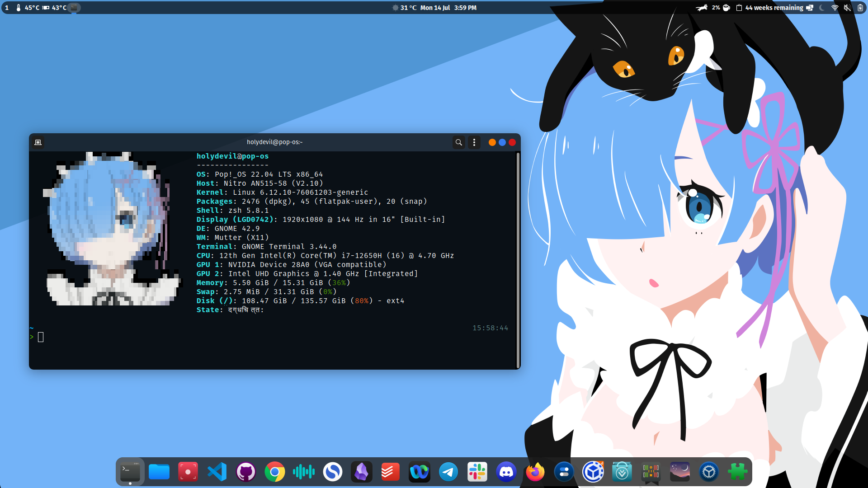Launch Discord from the dock
This screenshot has width=868, height=488.
pos(506,472)
